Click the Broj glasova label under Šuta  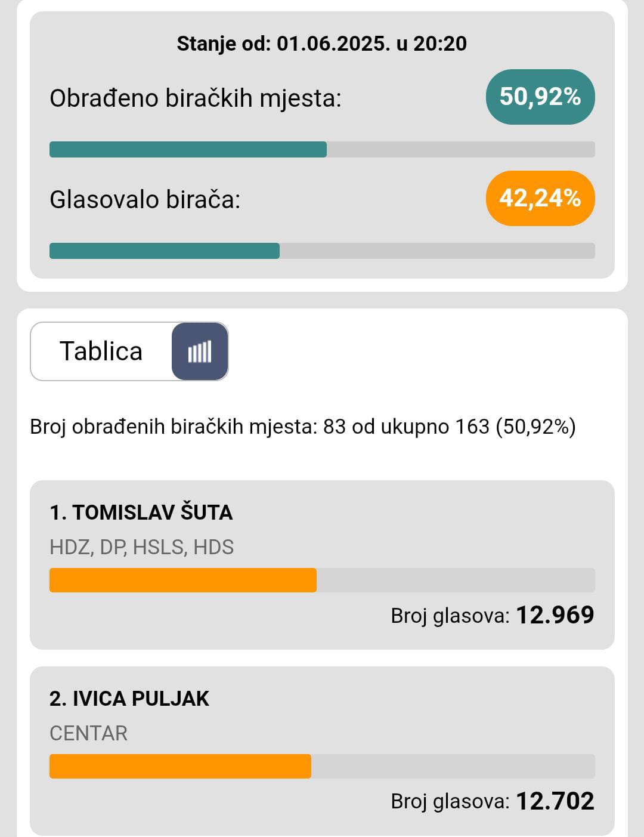[x=450, y=616]
